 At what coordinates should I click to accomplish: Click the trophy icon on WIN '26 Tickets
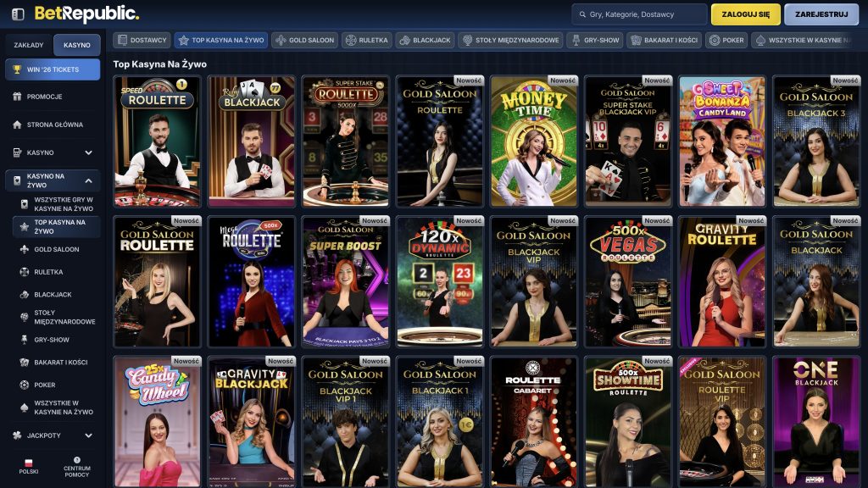click(x=17, y=69)
